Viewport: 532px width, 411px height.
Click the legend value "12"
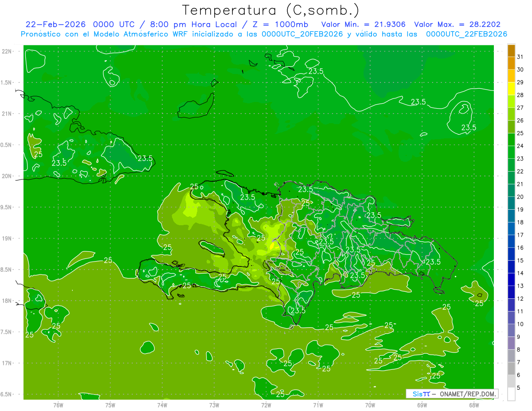(x=520, y=298)
